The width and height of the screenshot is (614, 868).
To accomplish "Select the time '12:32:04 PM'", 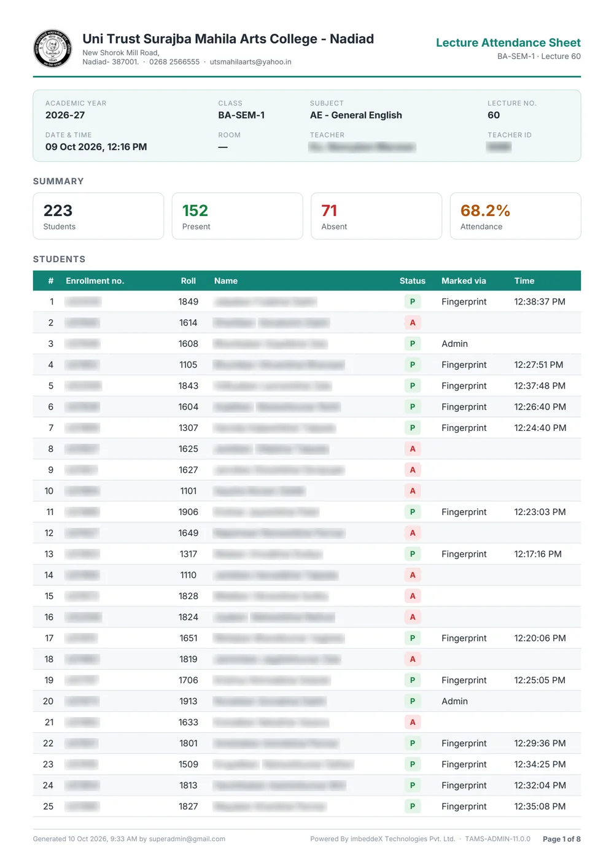I will 540,785.
